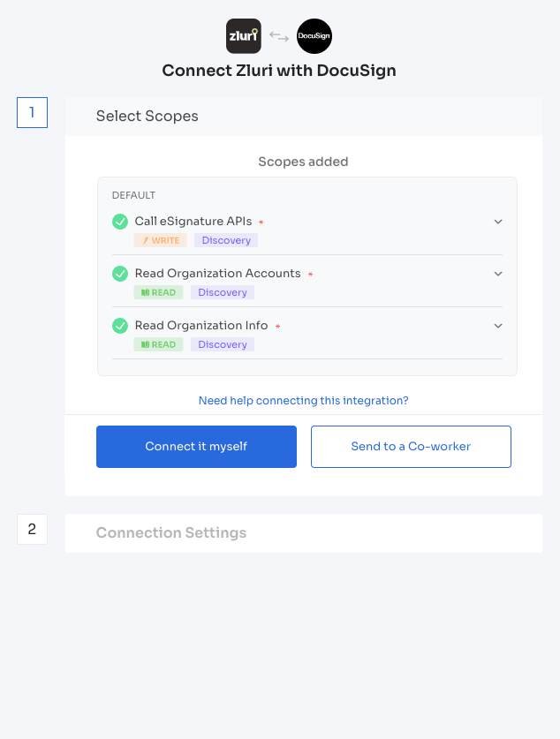Open Need help connecting this integration link
Screen dimensions: 560x739
304,401
